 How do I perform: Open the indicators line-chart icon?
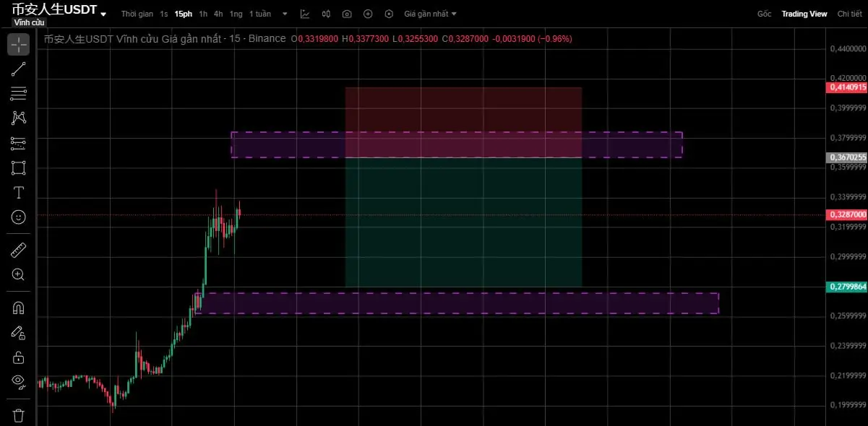tap(305, 14)
